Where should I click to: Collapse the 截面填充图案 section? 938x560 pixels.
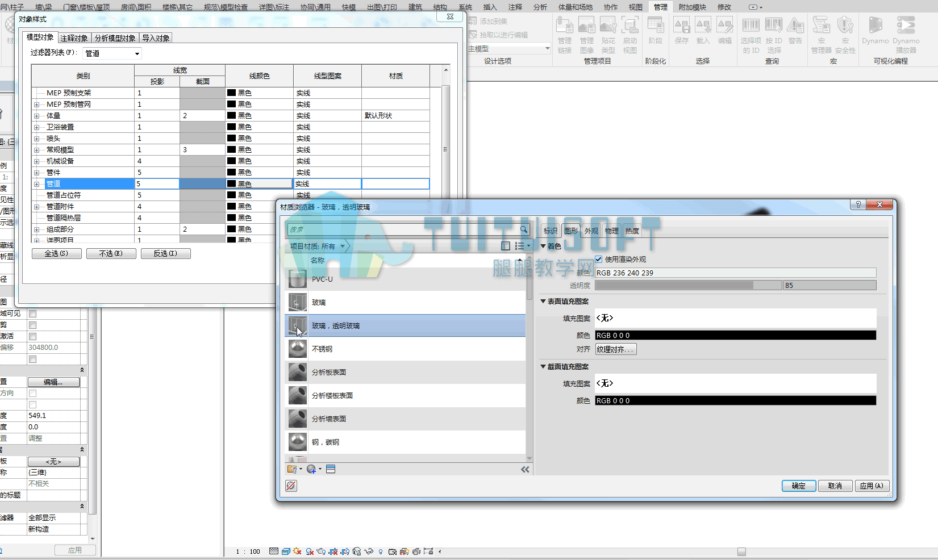(543, 366)
